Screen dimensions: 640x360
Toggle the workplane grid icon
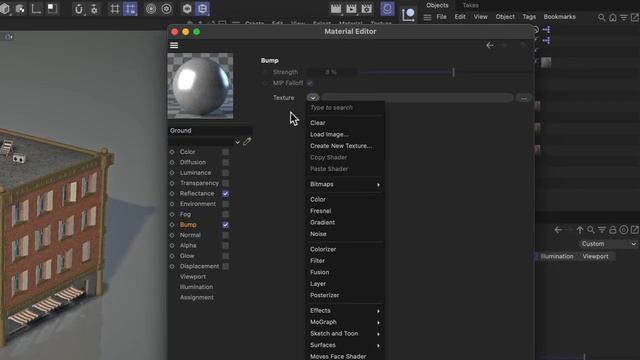coord(115,9)
